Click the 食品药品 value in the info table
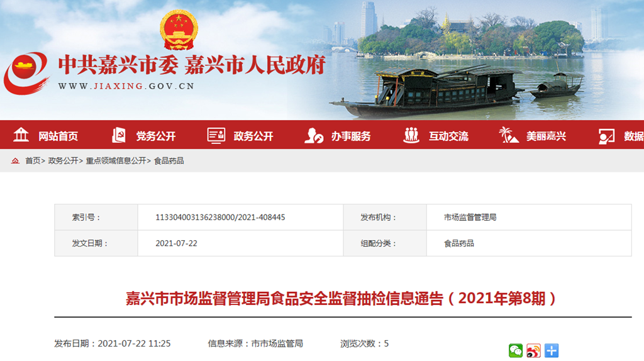This screenshot has height=361, width=644. point(458,243)
